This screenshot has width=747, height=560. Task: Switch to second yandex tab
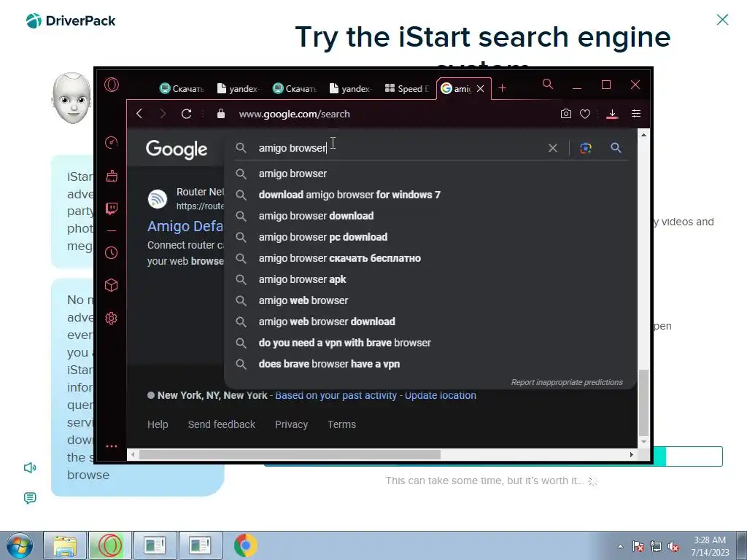point(350,88)
